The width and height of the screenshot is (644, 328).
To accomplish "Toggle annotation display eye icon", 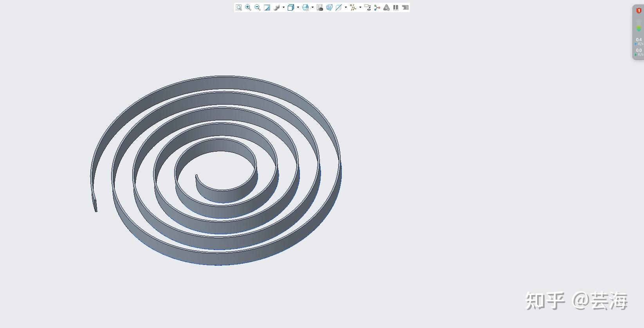I will click(368, 7).
